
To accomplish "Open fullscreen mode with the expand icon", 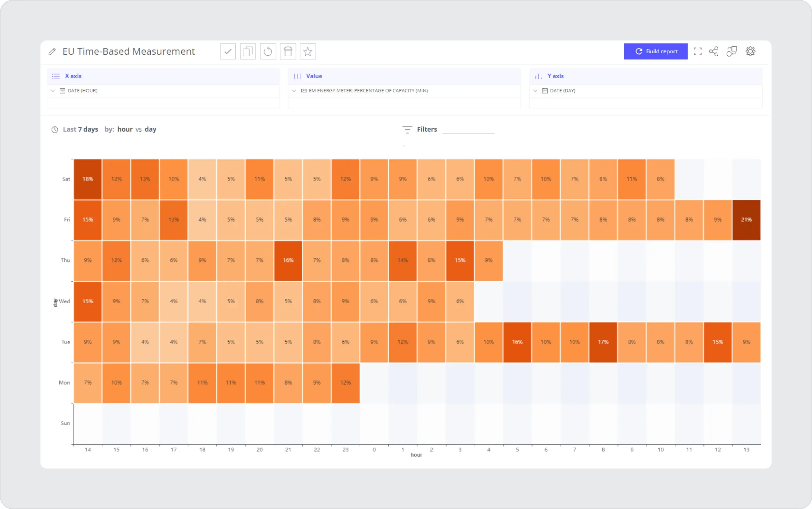I will 698,51.
